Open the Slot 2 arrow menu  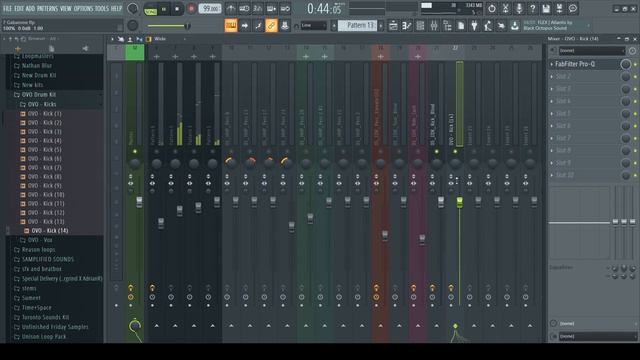click(552, 77)
